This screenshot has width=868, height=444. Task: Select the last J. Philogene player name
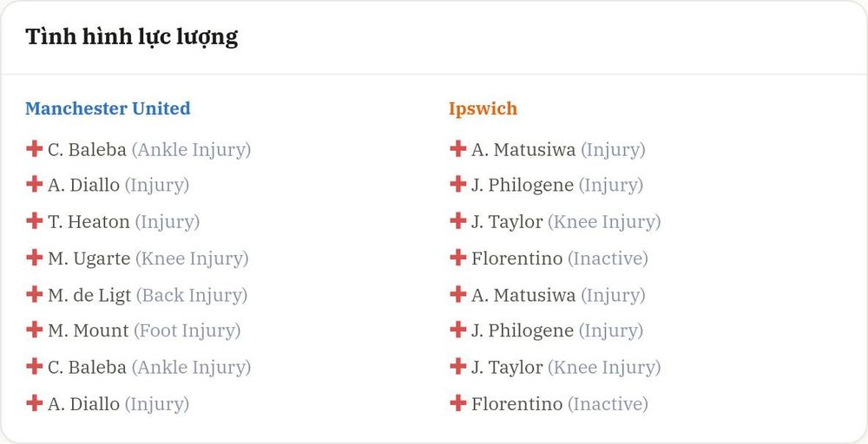(523, 331)
